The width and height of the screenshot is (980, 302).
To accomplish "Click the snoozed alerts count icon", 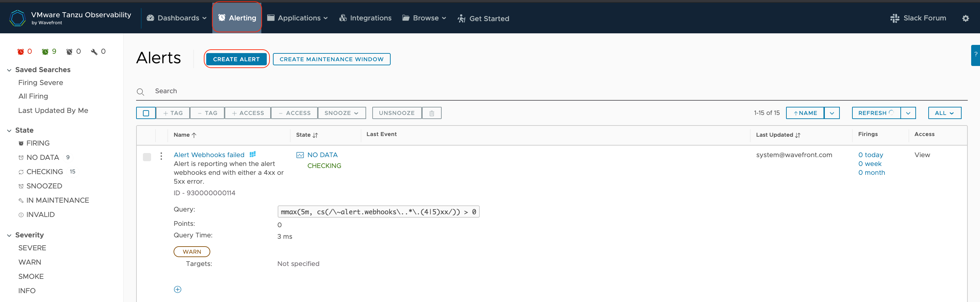I will [x=69, y=51].
